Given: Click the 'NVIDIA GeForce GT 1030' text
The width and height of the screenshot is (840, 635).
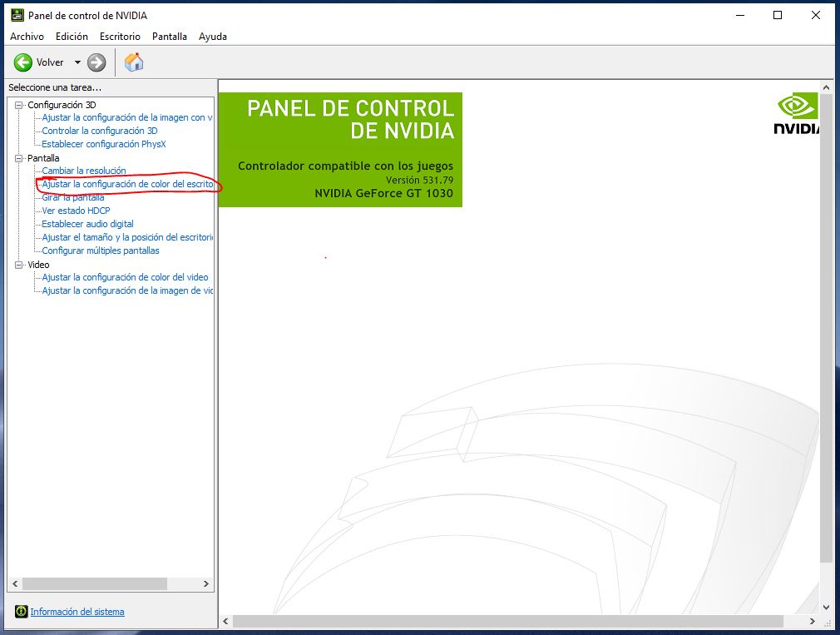Looking at the screenshot, I should coord(383,193).
